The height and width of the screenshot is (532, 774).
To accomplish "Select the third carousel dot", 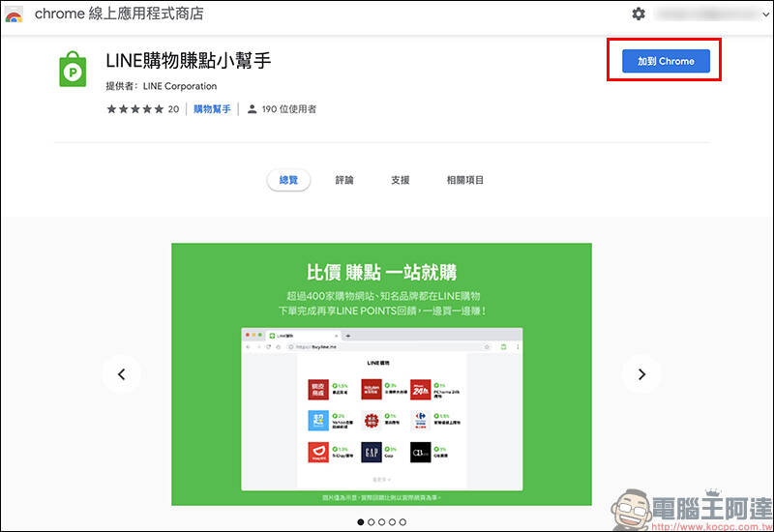I will pyautogui.click(x=381, y=521).
